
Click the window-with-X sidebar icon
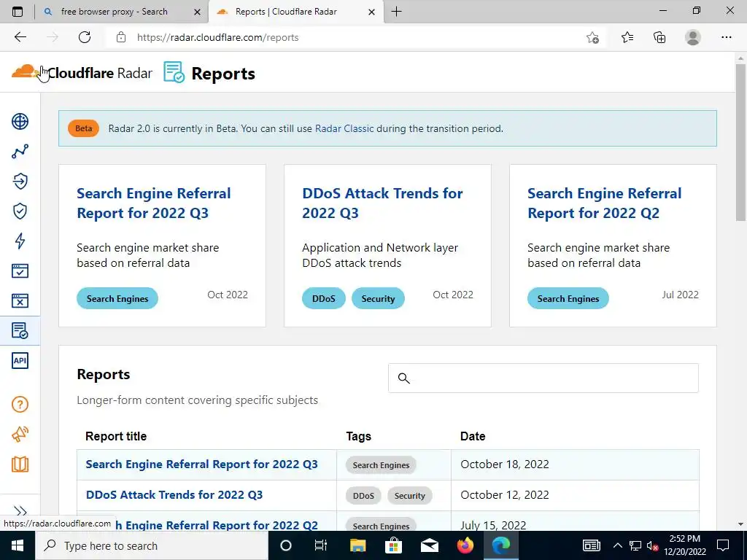pyautogui.click(x=20, y=300)
